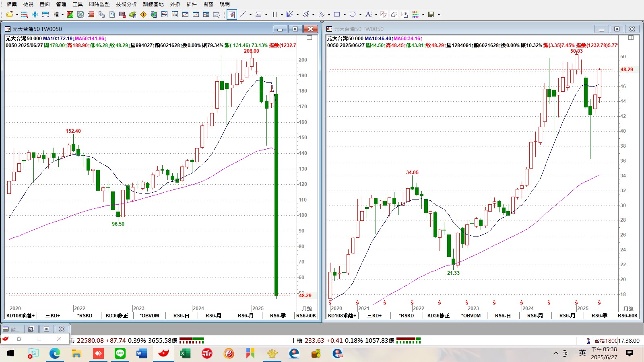Open Word from the taskbar
644x362 pixels.
[x=142, y=354]
